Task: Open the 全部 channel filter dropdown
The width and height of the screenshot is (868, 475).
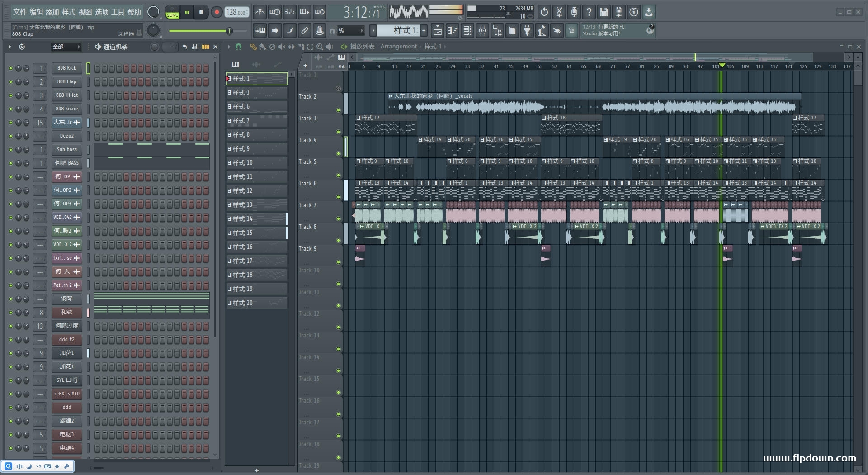Action: click(66, 47)
